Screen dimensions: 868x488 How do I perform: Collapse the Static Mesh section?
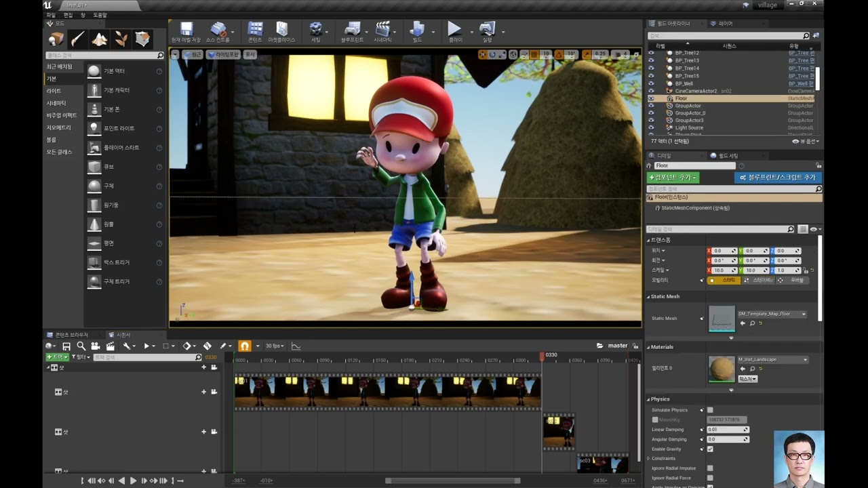pos(648,296)
